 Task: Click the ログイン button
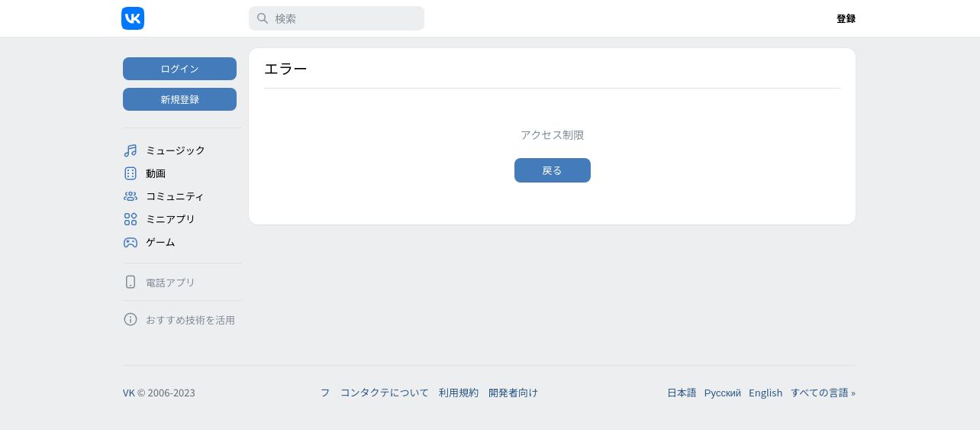pyautogui.click(x=179, y=69)
